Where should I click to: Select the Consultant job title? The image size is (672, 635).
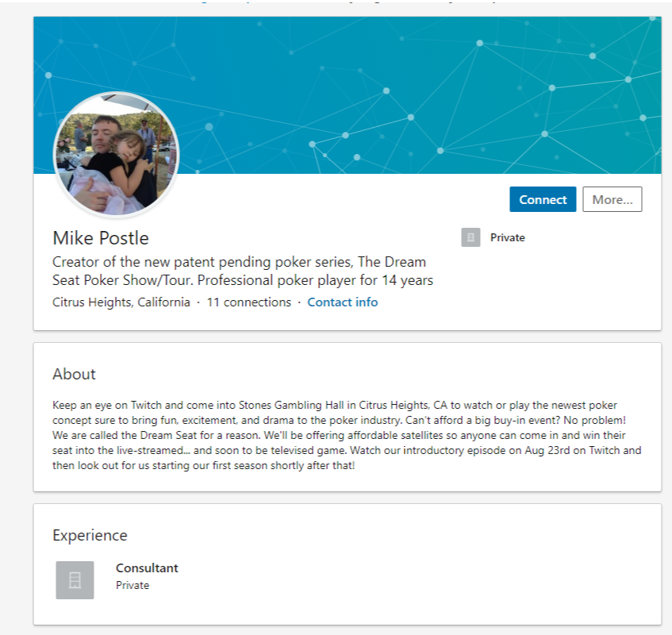147,568
